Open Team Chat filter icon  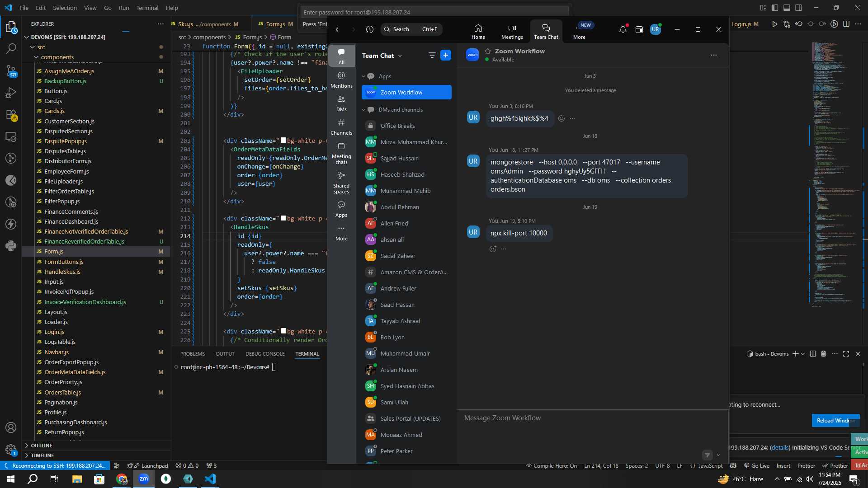pos(432,55)
